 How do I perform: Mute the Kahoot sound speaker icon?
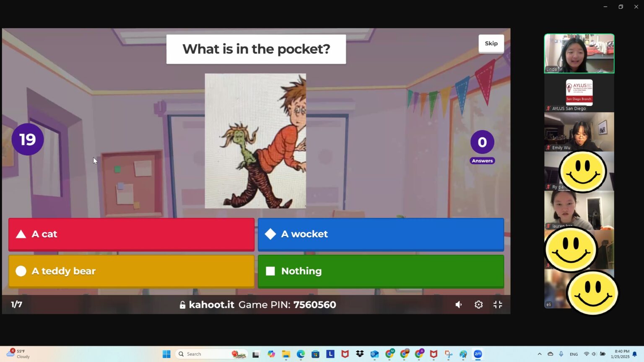tap(459, 305)
